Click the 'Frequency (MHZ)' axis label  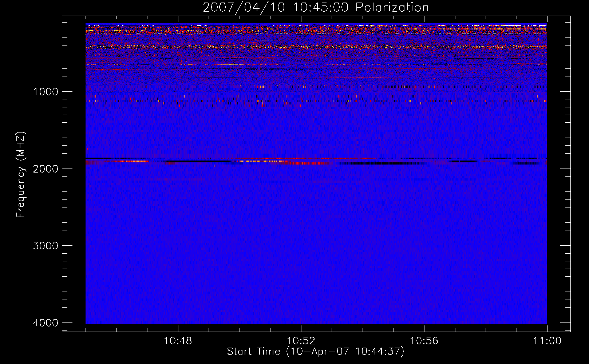(21, 175)
